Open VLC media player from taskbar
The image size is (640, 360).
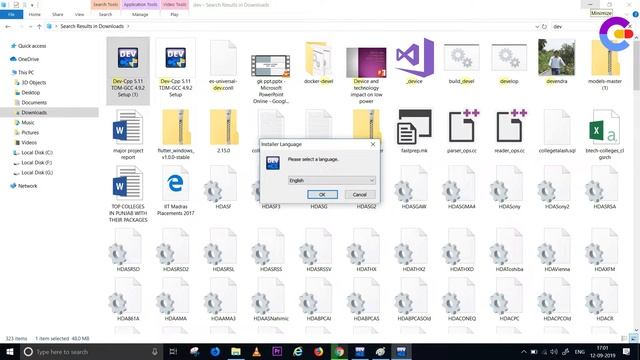point(256,351)
